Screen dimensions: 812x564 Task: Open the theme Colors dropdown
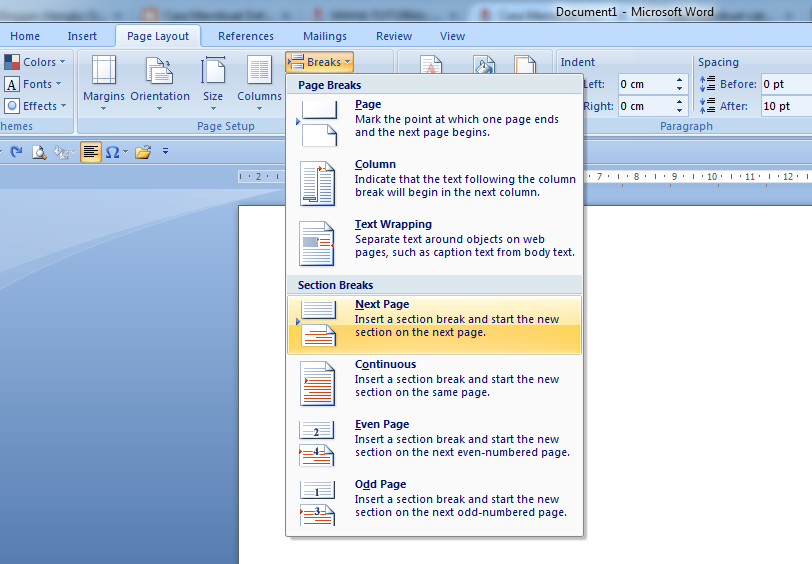(x=36, y=62)
